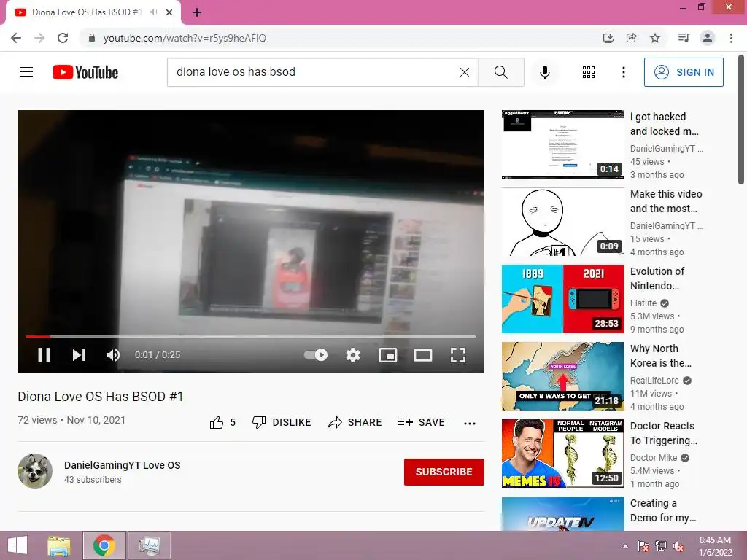Click the page vertical scrollbar
Image resolution: width=747 pixels, height=560 pixels.
click(741, 119)
